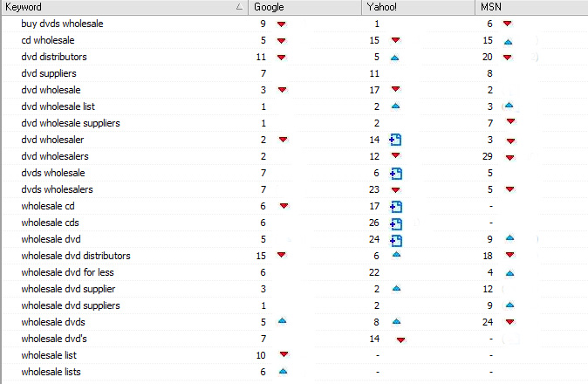Select the 'dvd wholesale list' keyword
Screen dimensions: 588x384
coord(58,106)
